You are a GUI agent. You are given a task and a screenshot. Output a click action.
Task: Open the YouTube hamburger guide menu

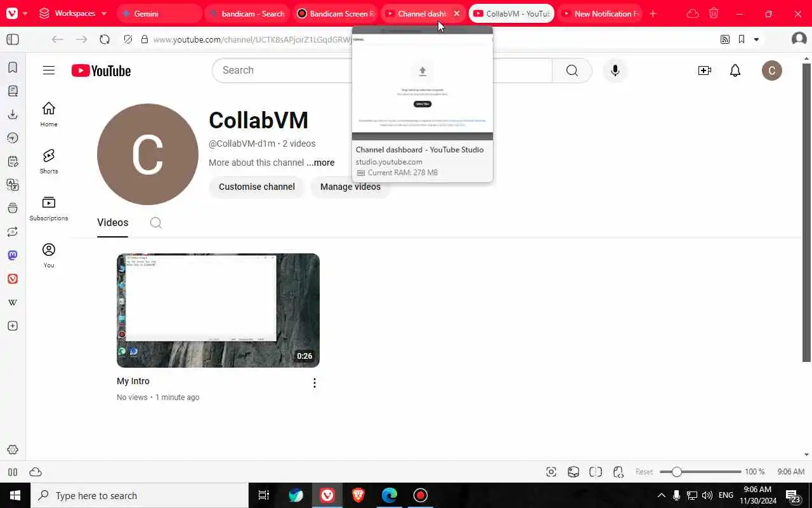click(49, 70)
